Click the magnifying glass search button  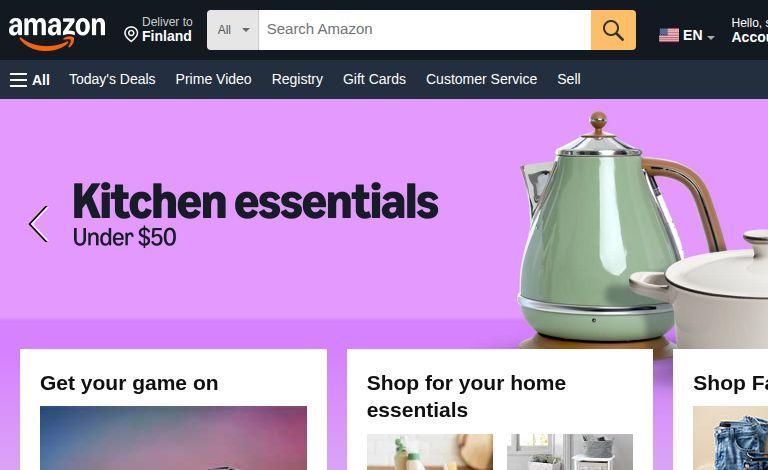pyautogui.click(x=613, y=30)
